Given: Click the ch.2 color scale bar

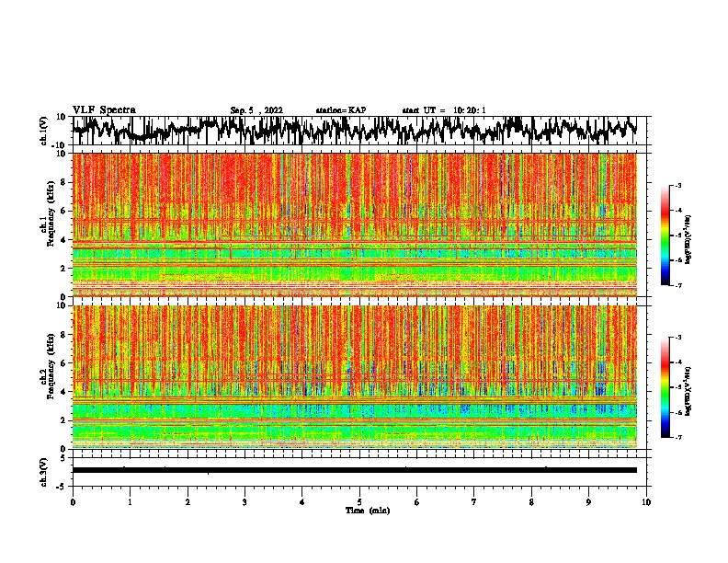Looking at the screenshot, I should [665, 387].
